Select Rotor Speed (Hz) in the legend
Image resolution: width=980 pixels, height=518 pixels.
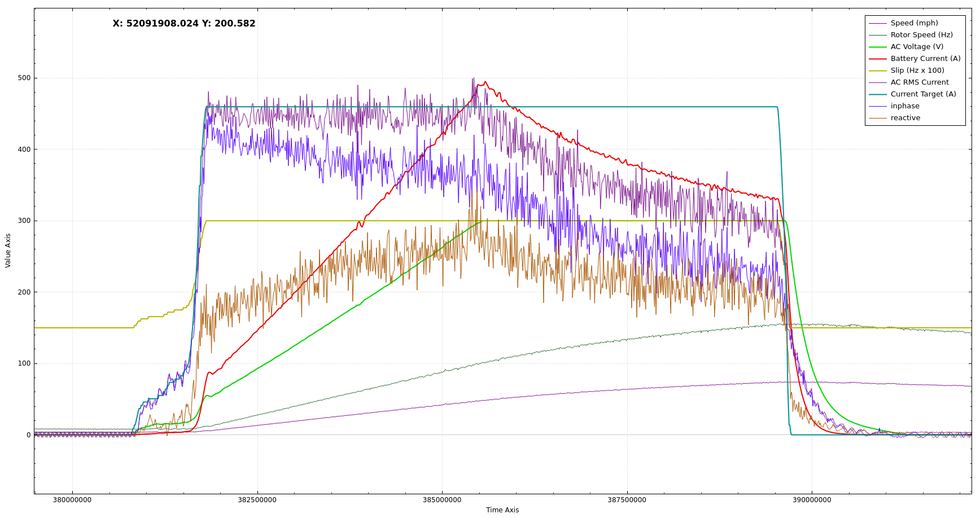click(921, 35)
